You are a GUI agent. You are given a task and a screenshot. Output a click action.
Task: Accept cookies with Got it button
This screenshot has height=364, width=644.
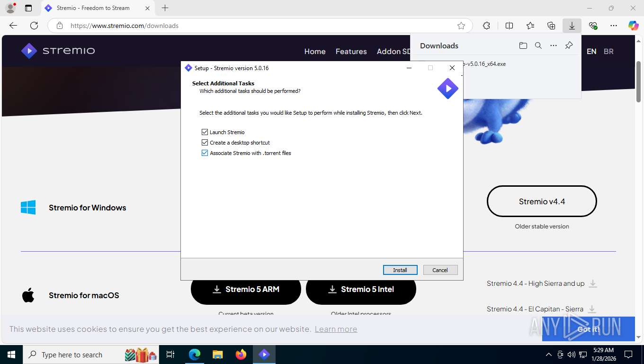[x=588, y=329]
